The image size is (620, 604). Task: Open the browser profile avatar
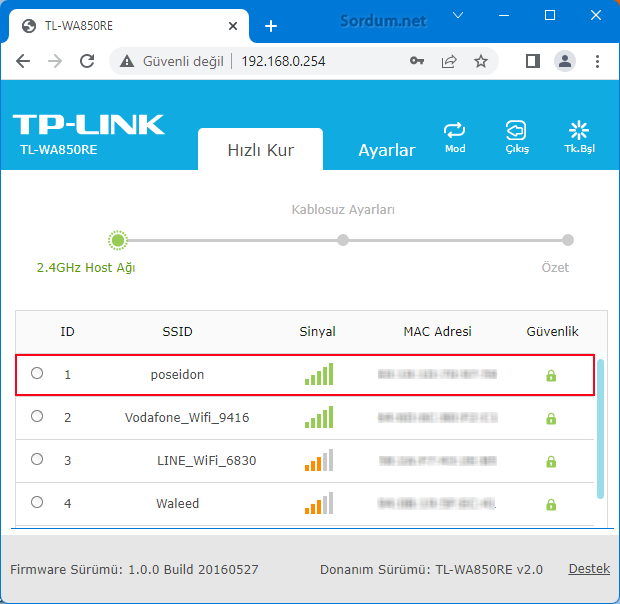click(565, 61)
